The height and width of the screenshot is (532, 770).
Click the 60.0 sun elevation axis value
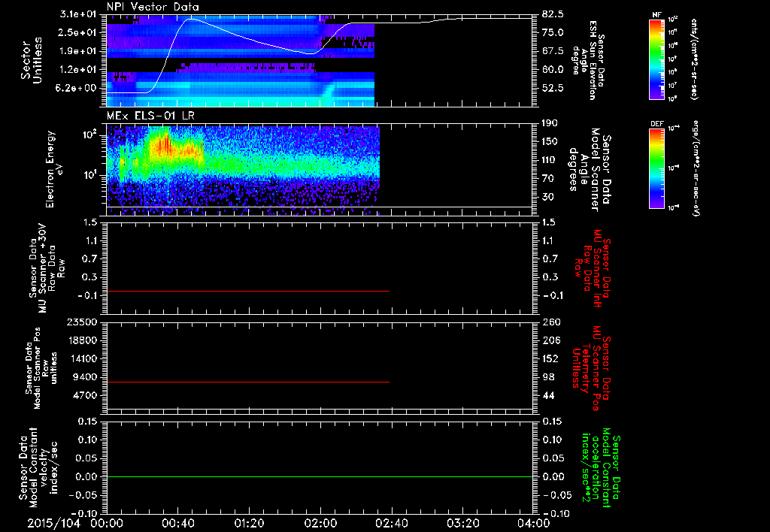pos(553,70)
